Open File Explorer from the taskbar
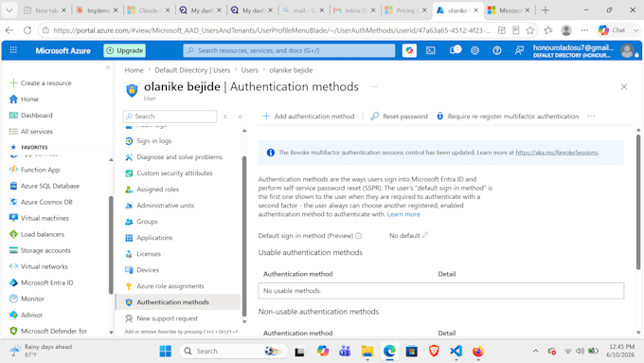The width and height of the screenshot is (644, 363). coord(367,351)
